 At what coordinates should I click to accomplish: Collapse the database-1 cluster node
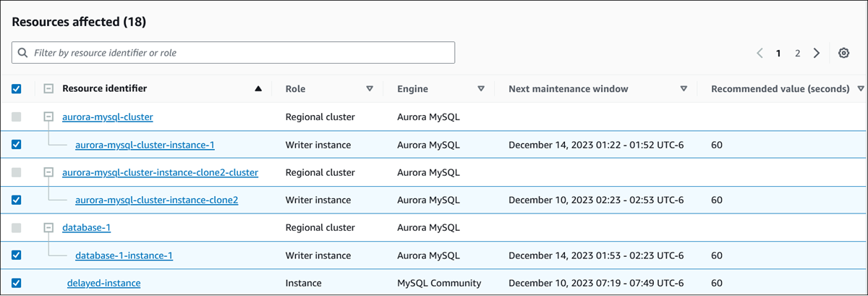tap(48, 228)
